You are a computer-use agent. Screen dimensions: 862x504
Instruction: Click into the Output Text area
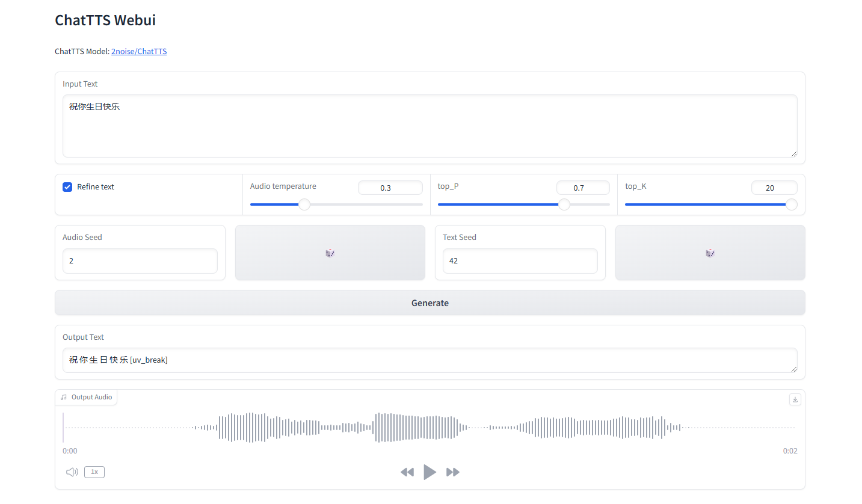(429, 360)
